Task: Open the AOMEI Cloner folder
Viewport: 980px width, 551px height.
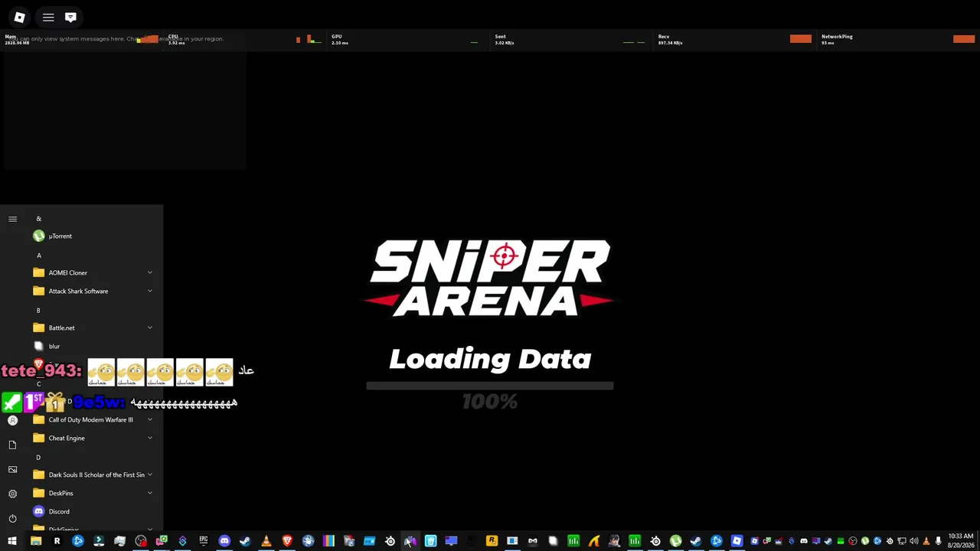Action: tap(93, 272)
